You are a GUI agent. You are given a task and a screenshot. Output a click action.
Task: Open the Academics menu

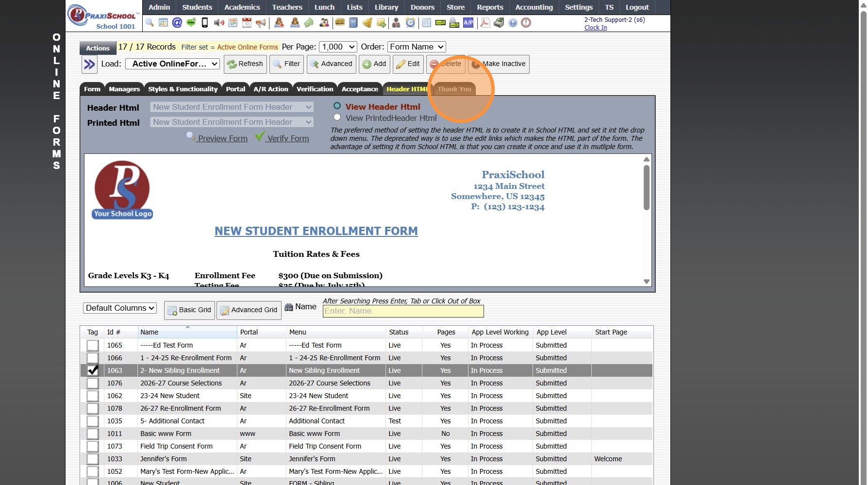[x=242, y=7]
